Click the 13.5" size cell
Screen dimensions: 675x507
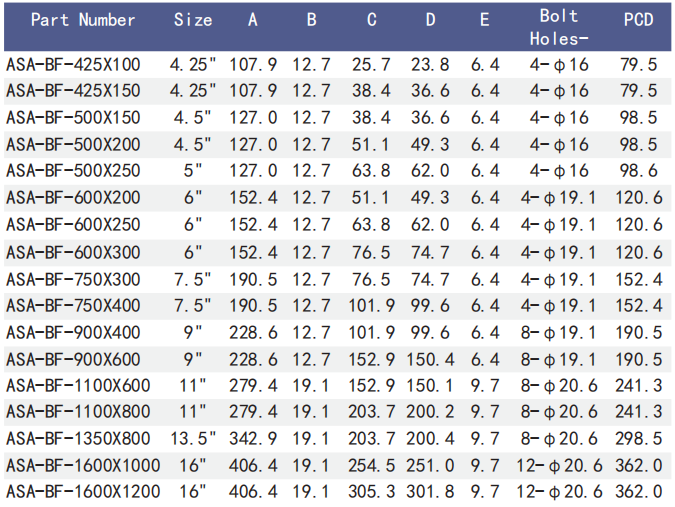point(193,438)
